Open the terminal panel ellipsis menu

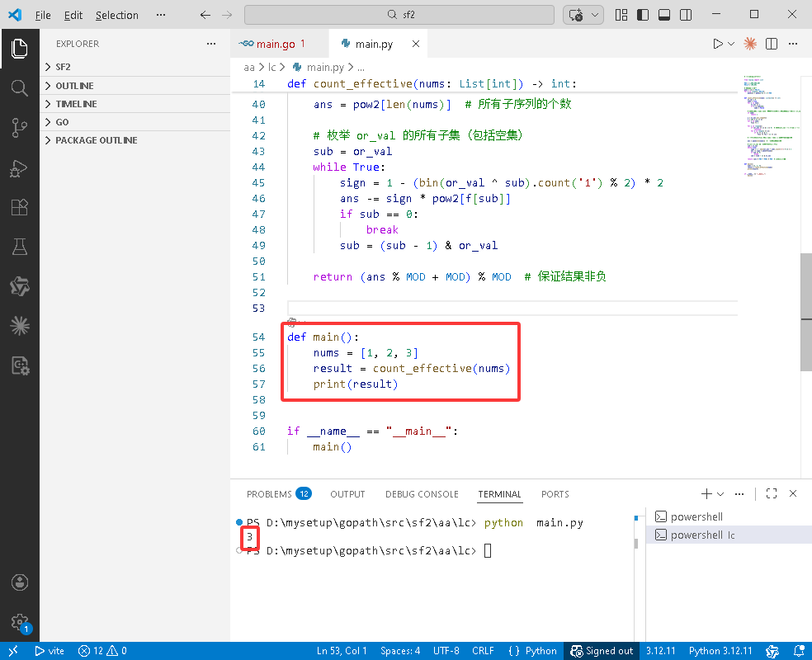point(739,494)
